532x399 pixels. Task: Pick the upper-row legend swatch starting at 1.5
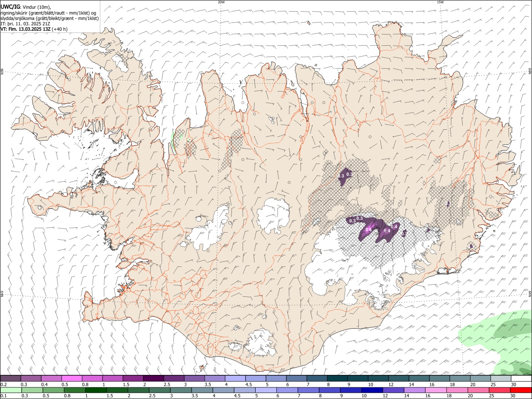[x=133, y=379]
